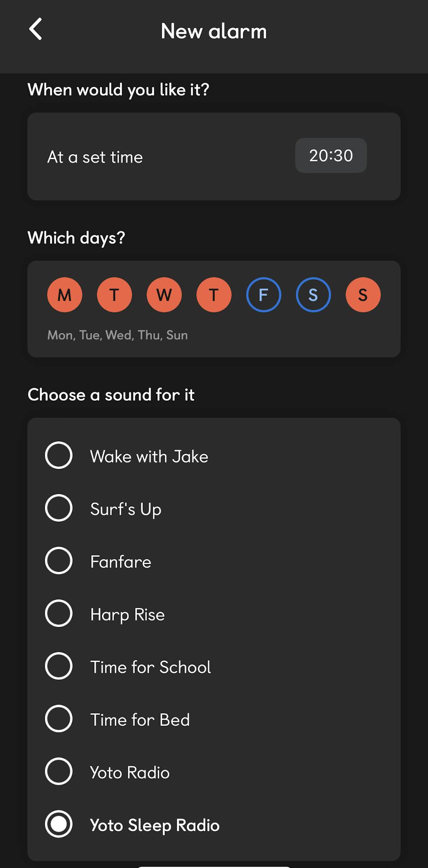Screen dimensions: 428x868
Task: Go back using the arrow icon
Action: [x=36, y=29]
